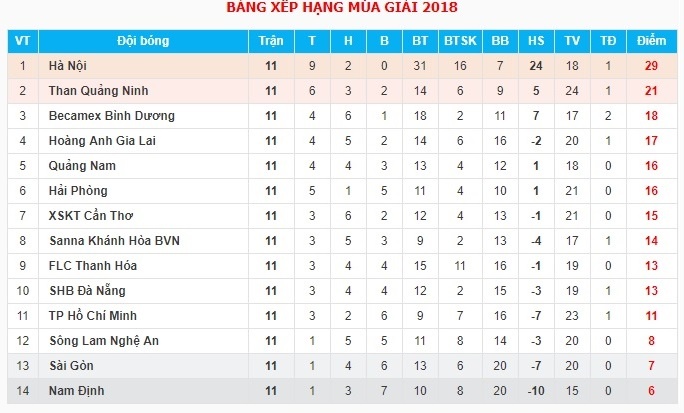Select Sông Lam Nghệ An team name

pos(104,341)
